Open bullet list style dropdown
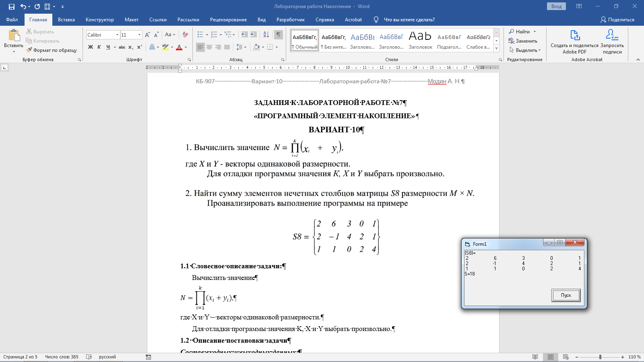 pyautogui.click(x=207, y=35)
